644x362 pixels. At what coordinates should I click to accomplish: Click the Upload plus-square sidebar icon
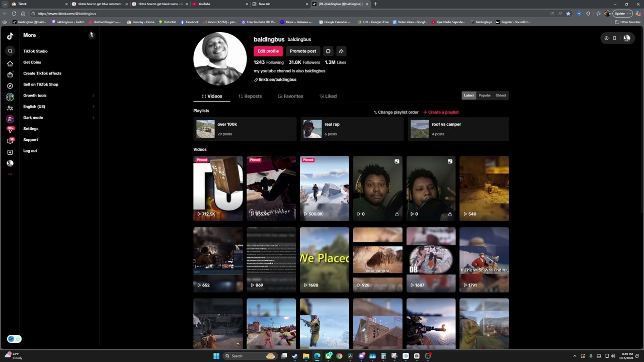point(10,152)
